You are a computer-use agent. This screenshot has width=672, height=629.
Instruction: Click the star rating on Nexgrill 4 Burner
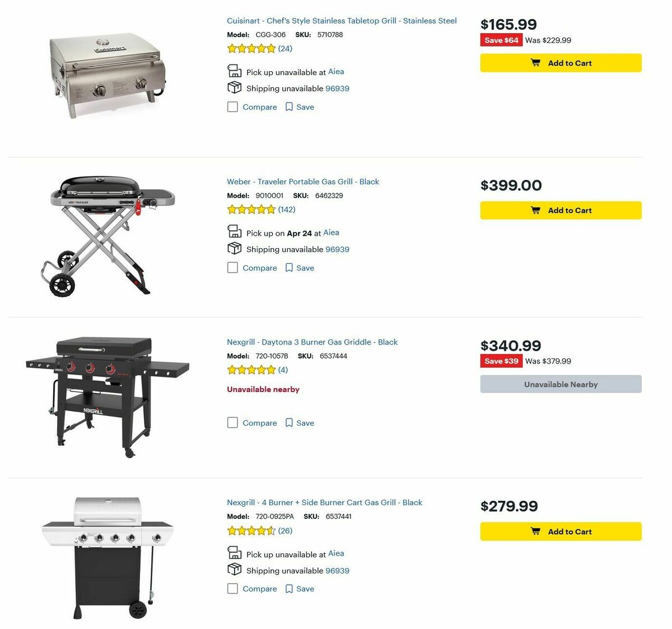[x=251, y=531]
